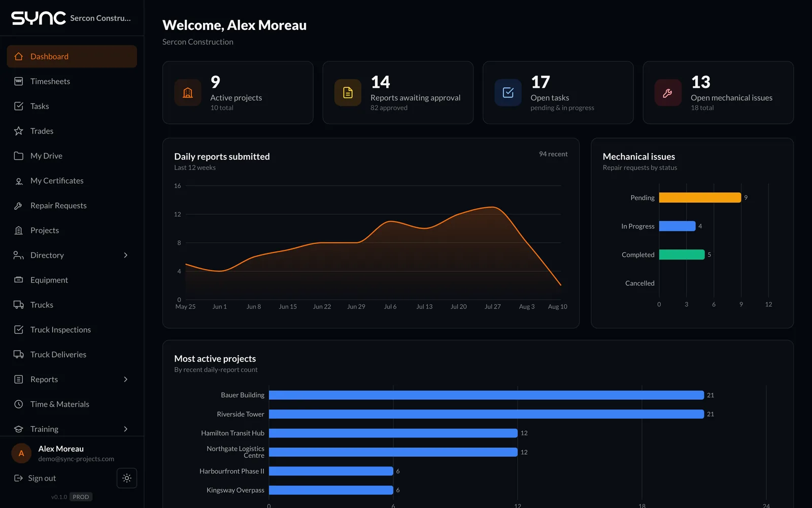Click the Hamilton Transit Hub bar

393,433
